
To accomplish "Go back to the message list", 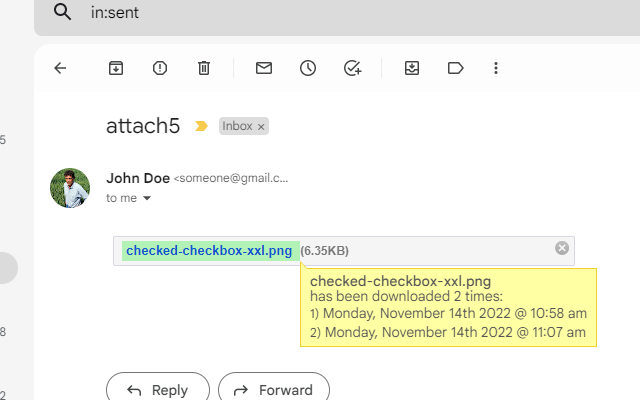I will coord(60,68).
